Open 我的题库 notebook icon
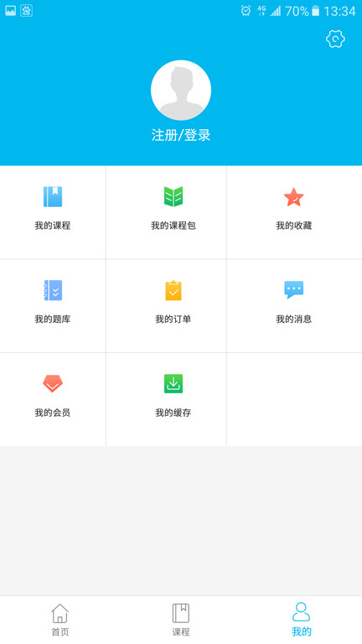Screen dimensions: 362x644 pos(53,290)
